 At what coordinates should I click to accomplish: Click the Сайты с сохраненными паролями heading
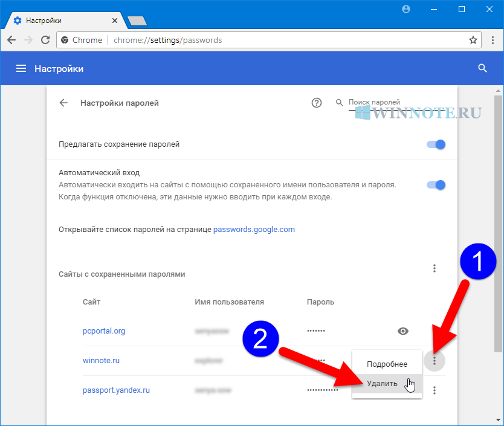122,274
